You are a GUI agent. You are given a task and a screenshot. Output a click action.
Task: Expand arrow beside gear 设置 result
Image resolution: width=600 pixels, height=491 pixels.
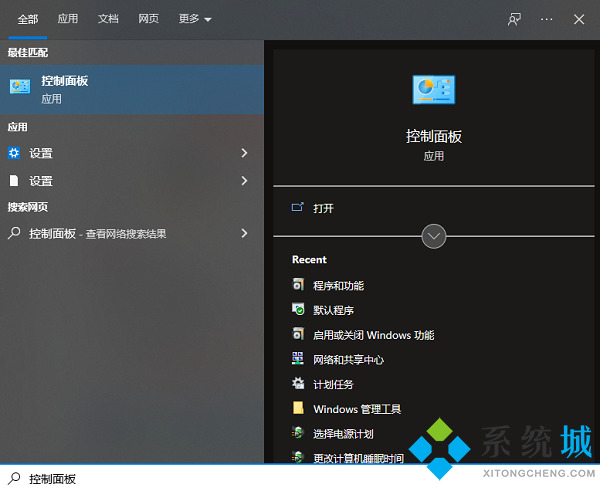coord(244,153)
